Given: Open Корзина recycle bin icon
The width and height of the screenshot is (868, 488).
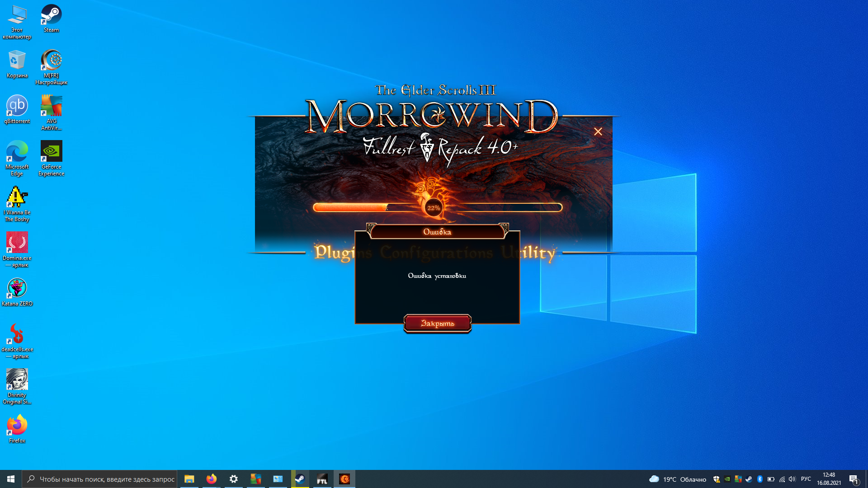Looking at the screenshot, I should [17, 63].
